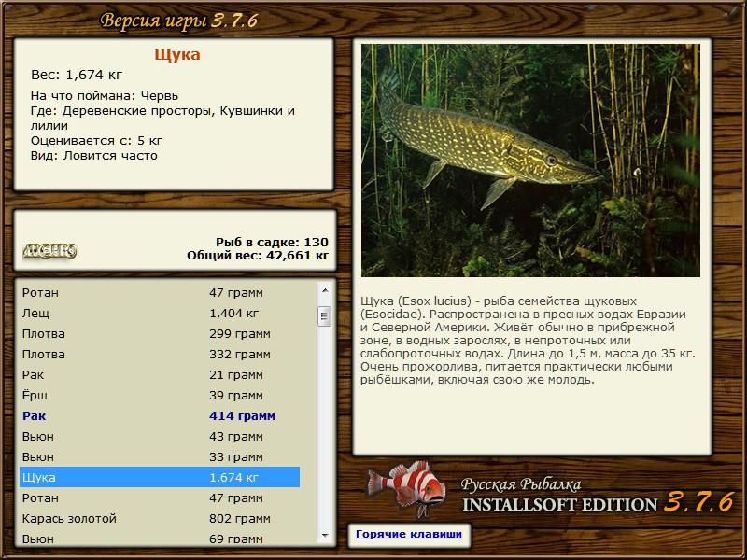Click the pike underwater photo

530,161
